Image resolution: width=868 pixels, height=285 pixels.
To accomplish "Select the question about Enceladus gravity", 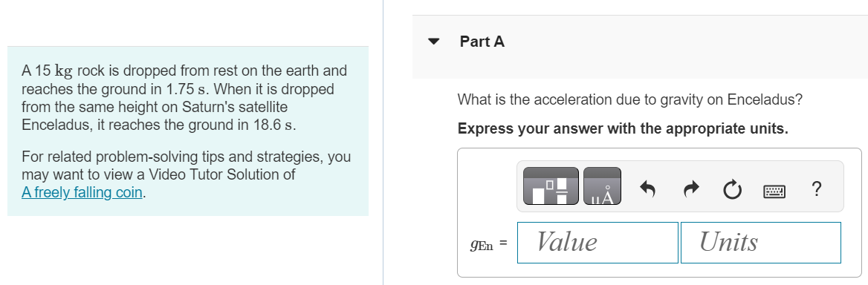I will click(x=629, y=100).
